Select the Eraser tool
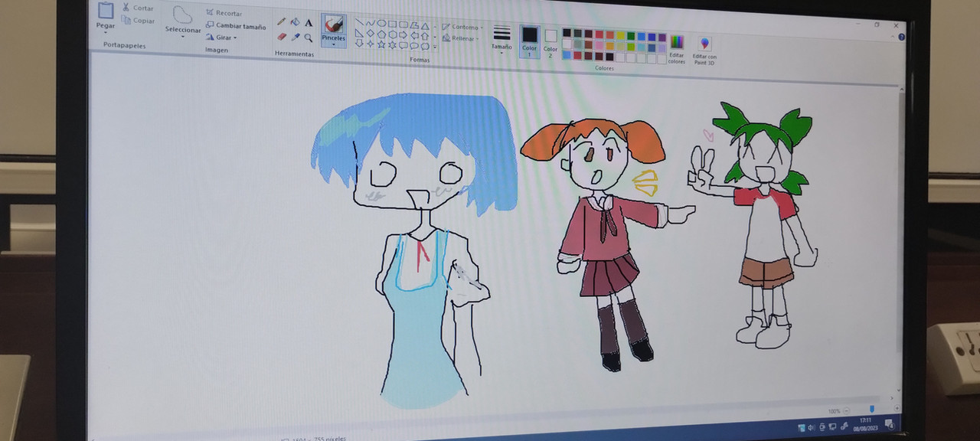980x441 pixels. tap(282, 36)
